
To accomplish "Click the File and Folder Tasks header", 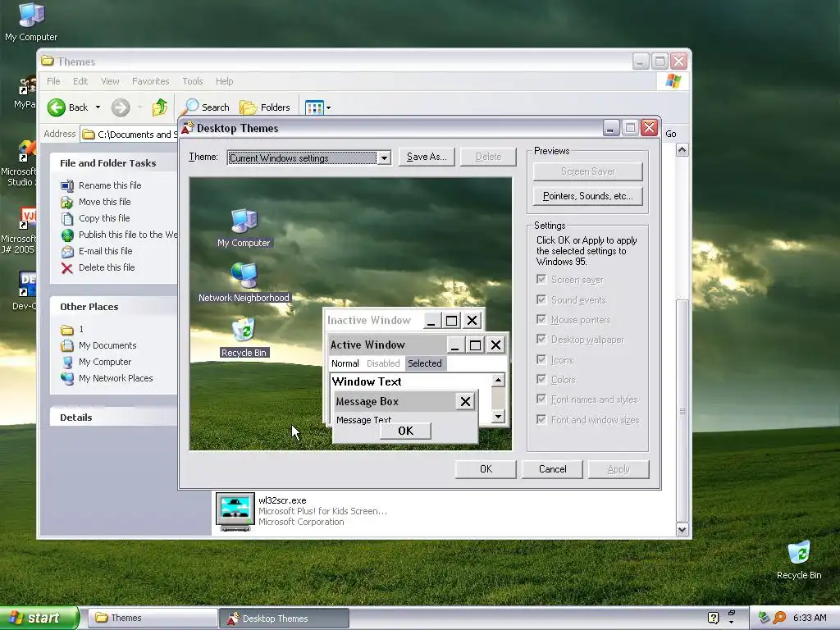I will click(x=113, y=163).
